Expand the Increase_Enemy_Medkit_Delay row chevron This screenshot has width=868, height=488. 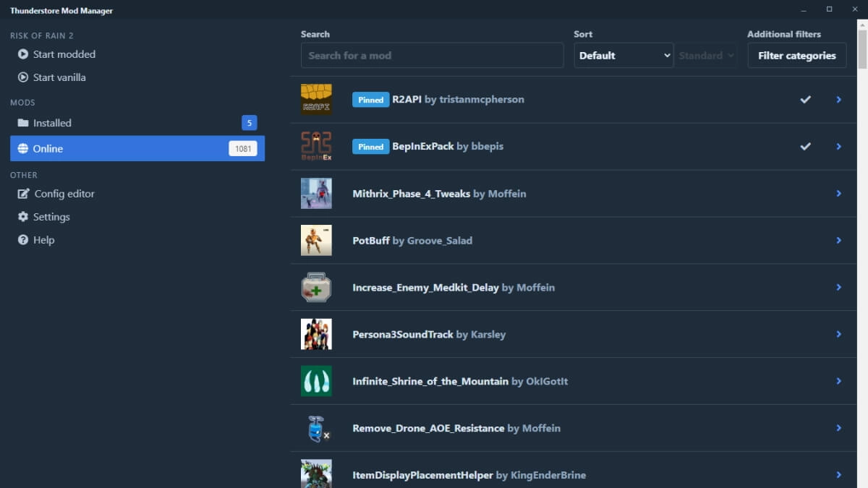pyautogui.click(x=839, y=287)
